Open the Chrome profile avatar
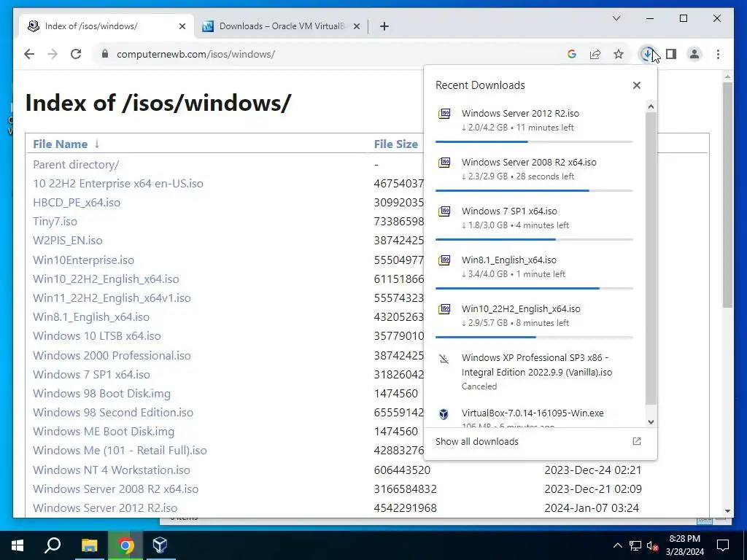 694,54
